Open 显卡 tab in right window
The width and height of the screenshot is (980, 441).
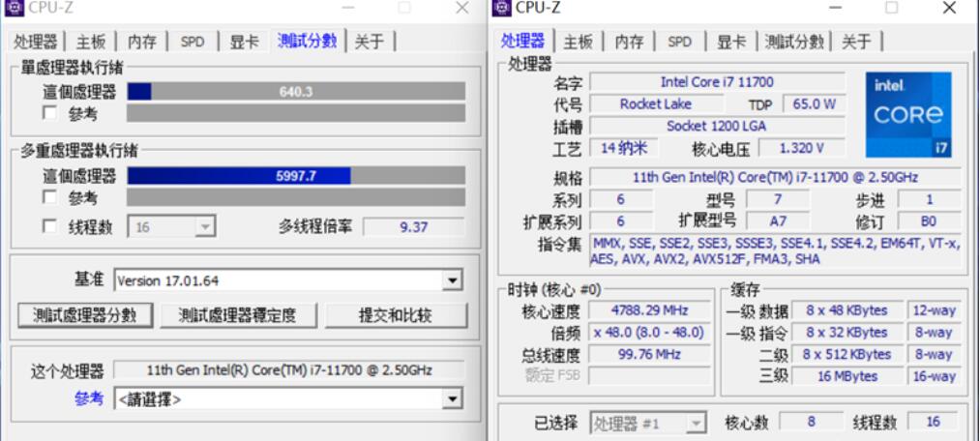pos(731,42)
